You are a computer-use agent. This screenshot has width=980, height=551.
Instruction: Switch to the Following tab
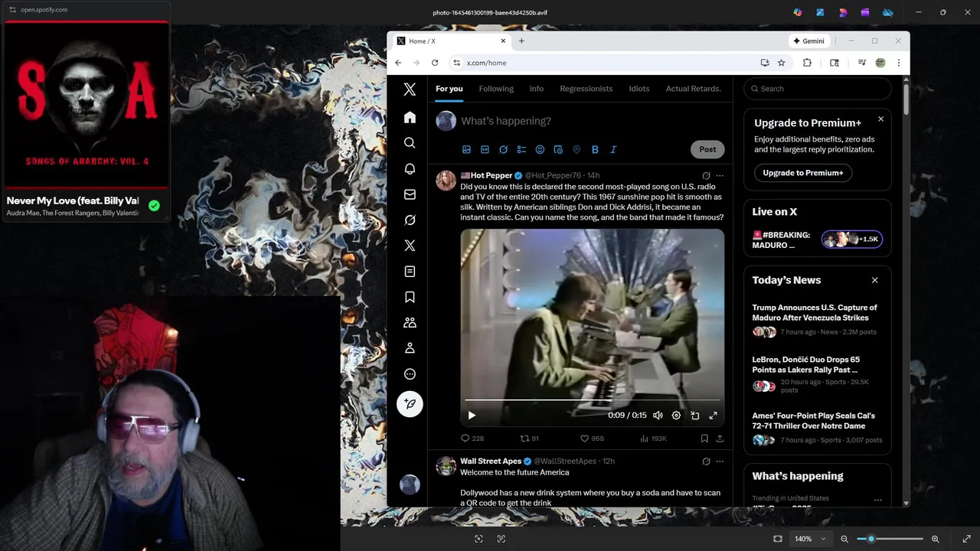coord(496,89)
